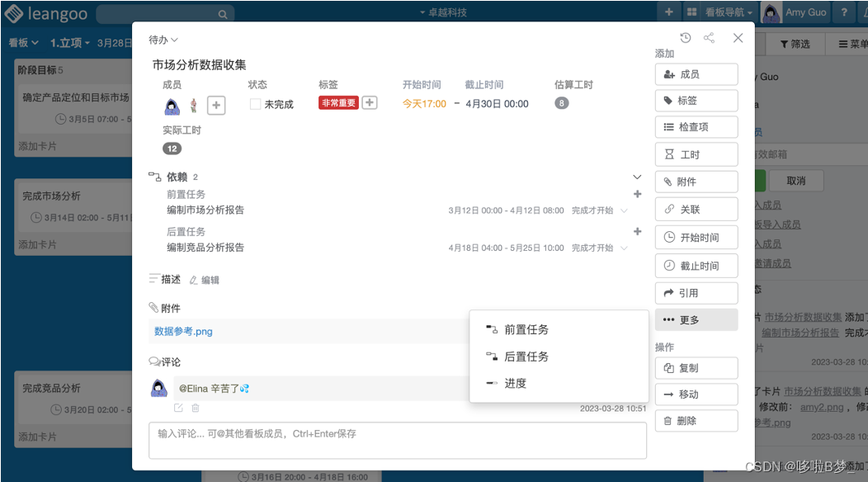The height and width of the screenshot is (482, 868).
Task: Add a 后置任务 with plus icon
Action: [638, 231]
